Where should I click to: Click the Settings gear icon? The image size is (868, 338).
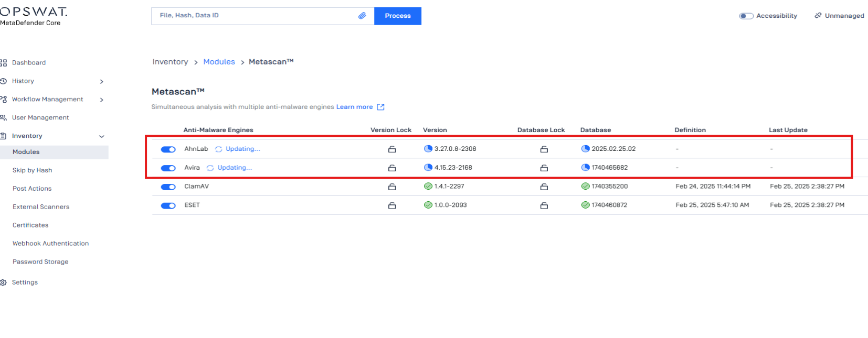[x=3, y=282]
